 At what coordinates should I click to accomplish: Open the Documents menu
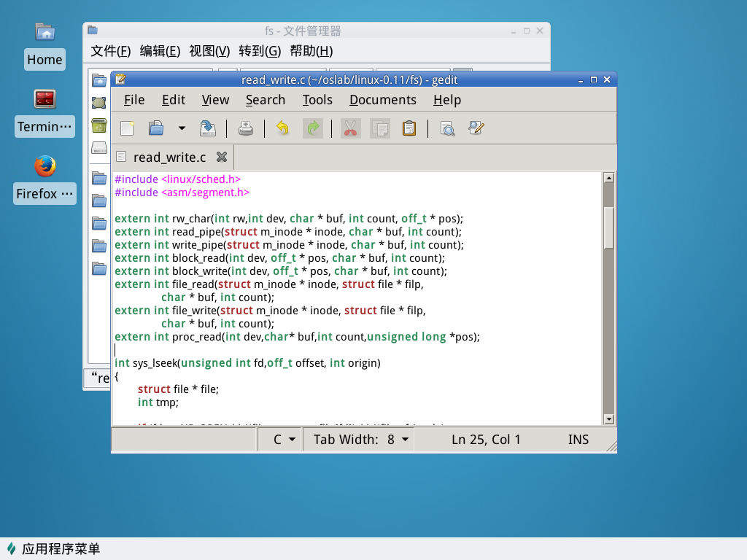(382, 100)
